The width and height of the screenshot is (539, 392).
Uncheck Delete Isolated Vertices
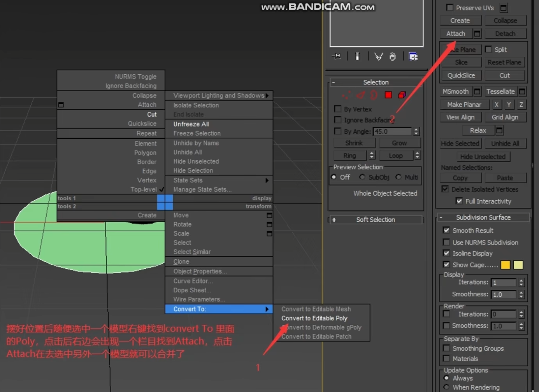[445, 189]
